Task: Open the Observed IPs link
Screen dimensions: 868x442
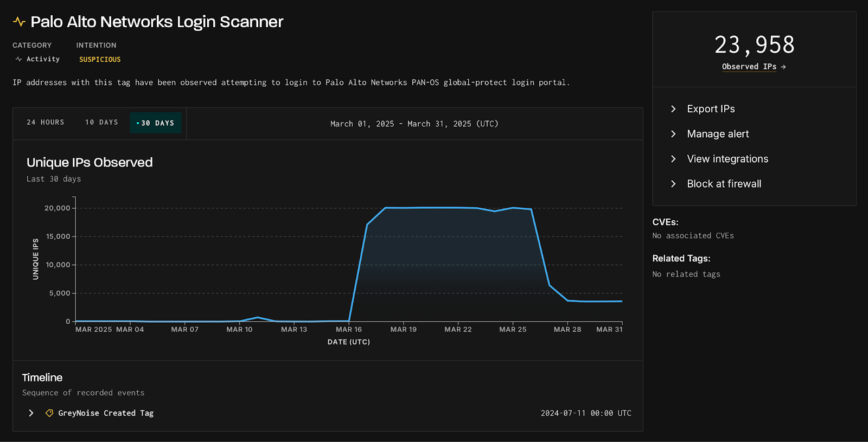Action: click(749, 67)
